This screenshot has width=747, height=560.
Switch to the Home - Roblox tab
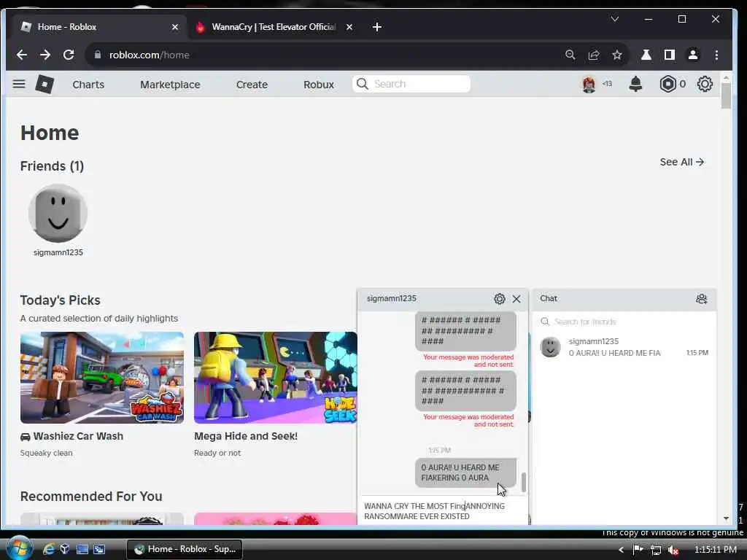98,27
